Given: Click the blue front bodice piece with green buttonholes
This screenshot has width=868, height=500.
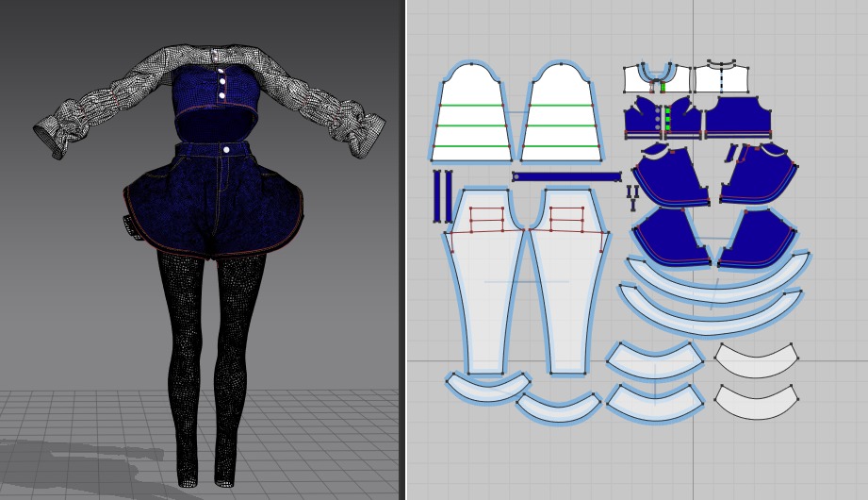Looking at the screenshot, I should point(682,119).
